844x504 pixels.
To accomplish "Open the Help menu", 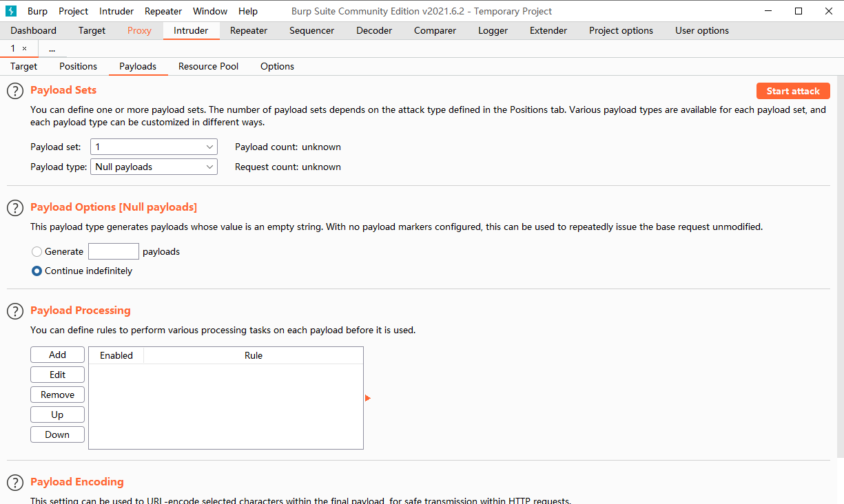I will 248,11.
